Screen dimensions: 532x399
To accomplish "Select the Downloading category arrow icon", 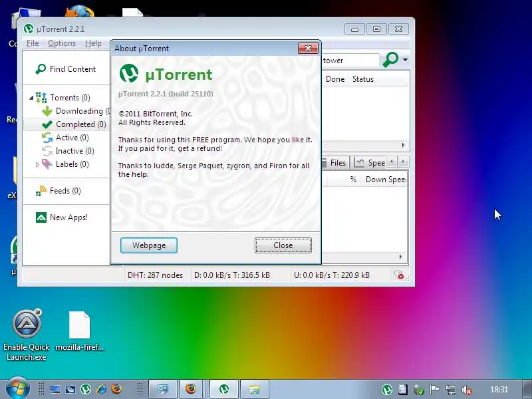I will tap(47, 111).
